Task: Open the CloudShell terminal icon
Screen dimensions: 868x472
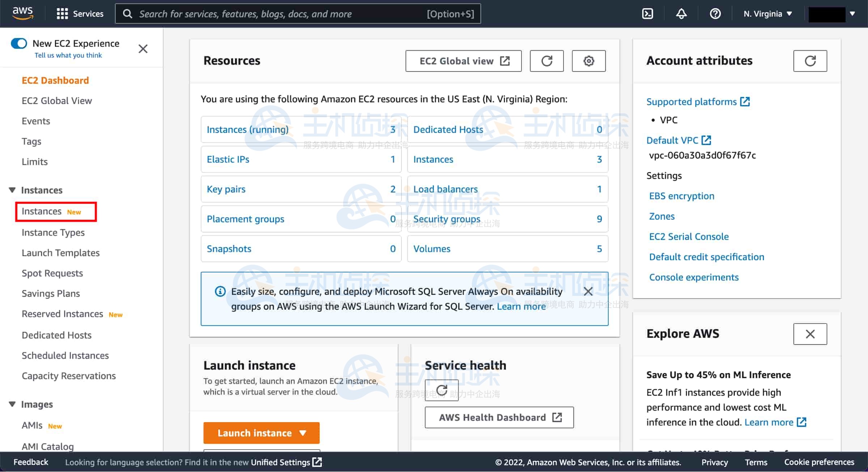Action: [x=647, y=14]
